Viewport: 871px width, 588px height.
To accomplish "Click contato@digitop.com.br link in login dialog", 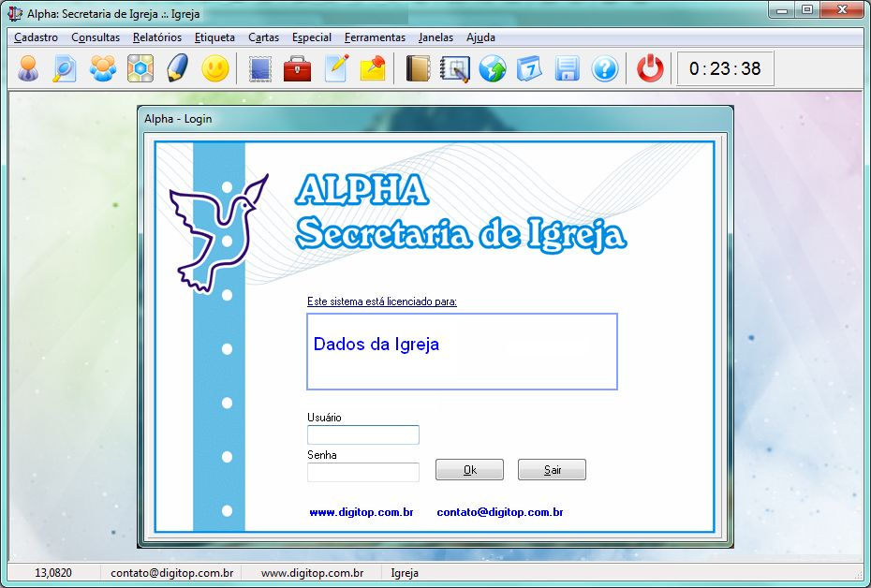I will pos(500,512).
